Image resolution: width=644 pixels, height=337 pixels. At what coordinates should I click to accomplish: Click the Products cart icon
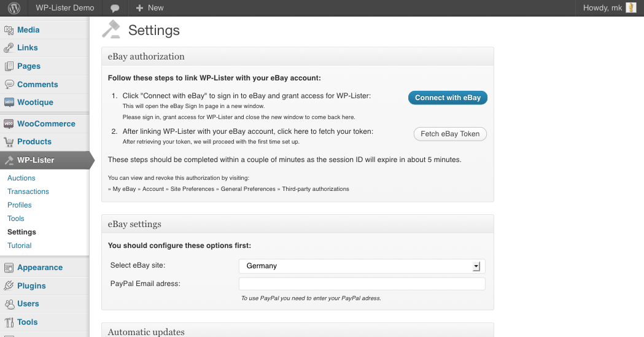9,142
